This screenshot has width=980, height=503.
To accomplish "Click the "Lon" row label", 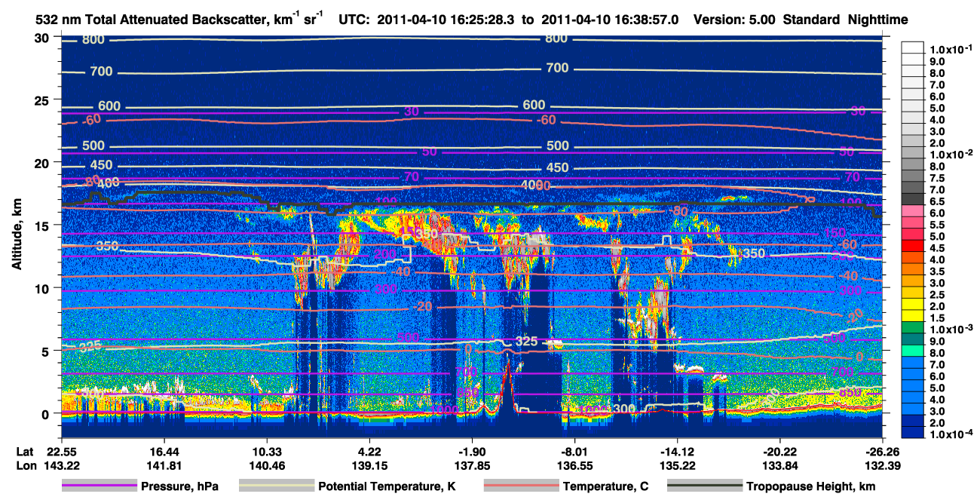I will [26, 466].
